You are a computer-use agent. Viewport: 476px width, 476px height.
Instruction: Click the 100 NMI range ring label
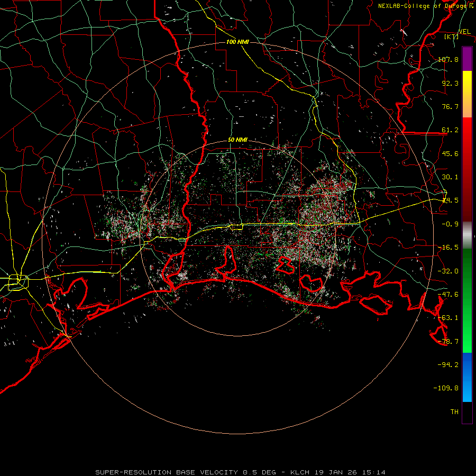point(237,42)
